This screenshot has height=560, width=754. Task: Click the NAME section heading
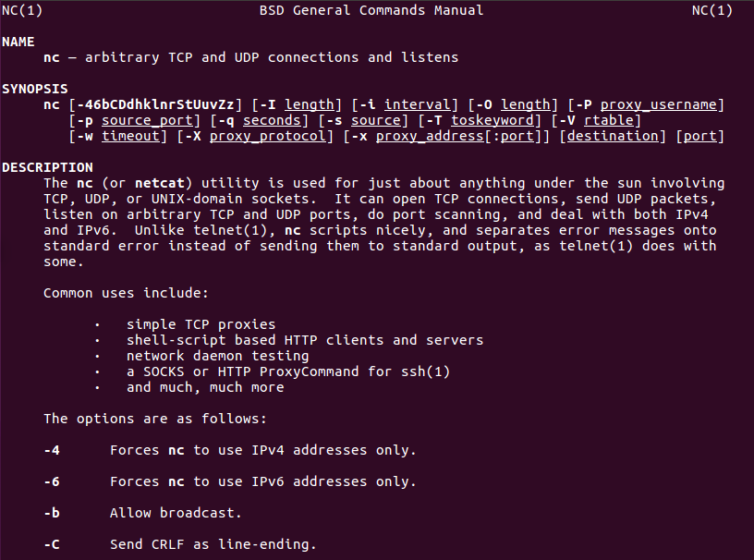[18, 42]
